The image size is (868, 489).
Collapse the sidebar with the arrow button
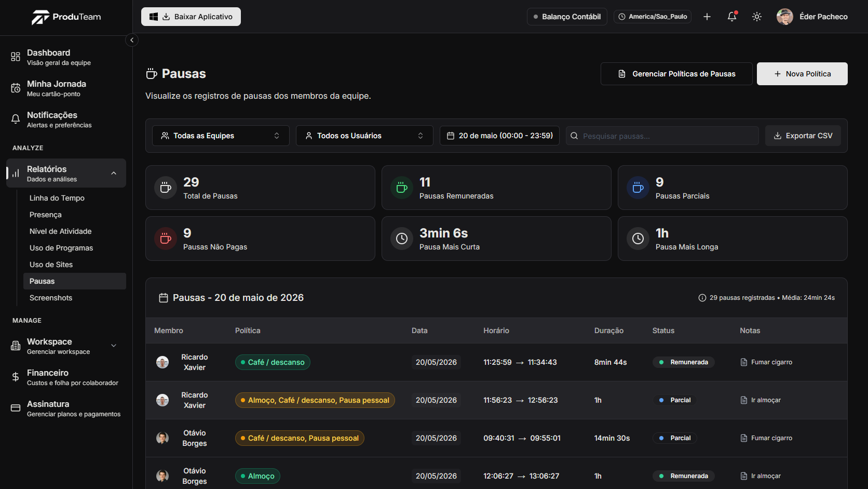132,40
